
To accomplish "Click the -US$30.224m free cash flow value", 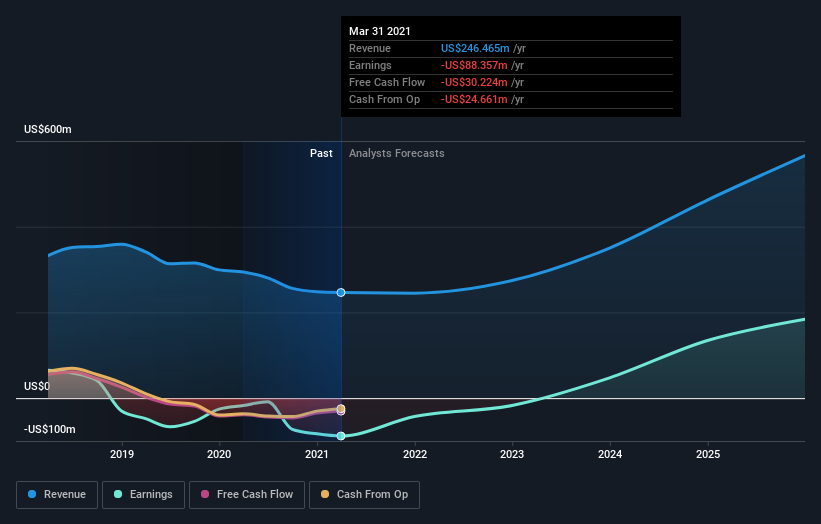I will [474, 82].
